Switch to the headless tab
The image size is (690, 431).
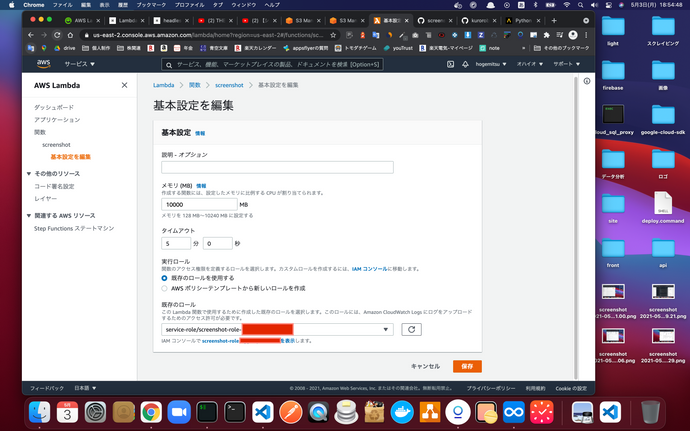[172, 20]
